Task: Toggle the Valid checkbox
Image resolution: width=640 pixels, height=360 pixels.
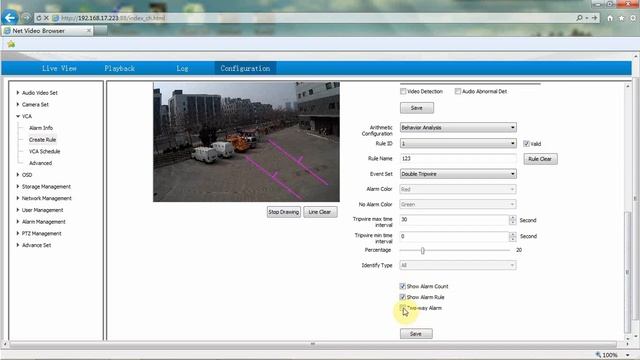Action: [x=527, y=144]
